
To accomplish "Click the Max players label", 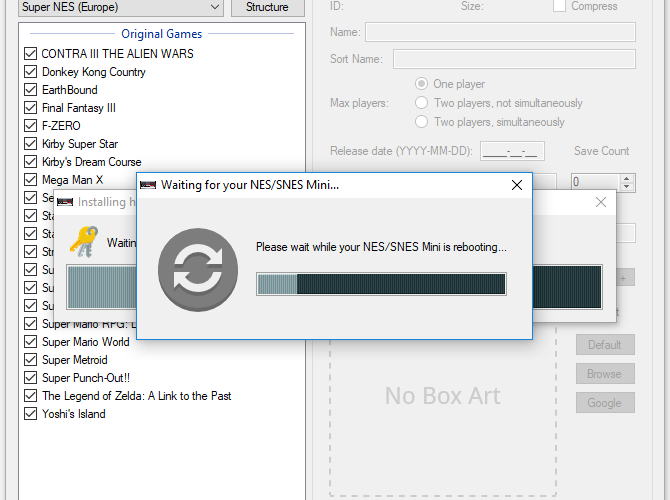I will click(359, 103).
